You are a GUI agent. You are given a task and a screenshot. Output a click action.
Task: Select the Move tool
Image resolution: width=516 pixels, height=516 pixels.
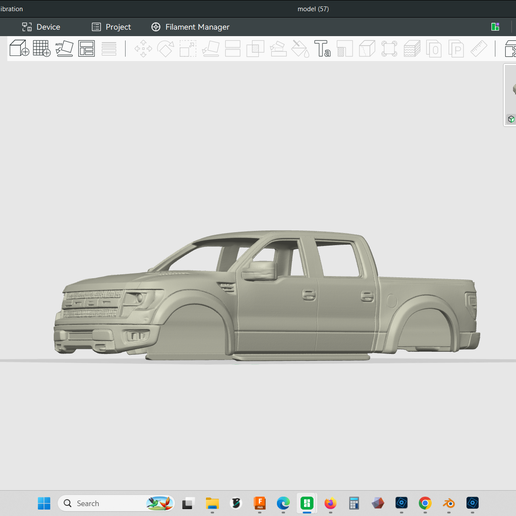[143, 49]
